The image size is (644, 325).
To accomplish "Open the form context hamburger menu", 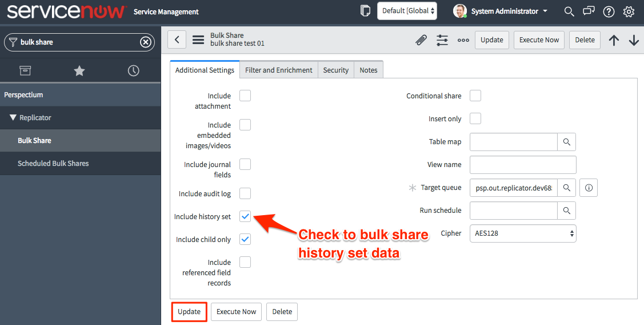I will 198,40.
